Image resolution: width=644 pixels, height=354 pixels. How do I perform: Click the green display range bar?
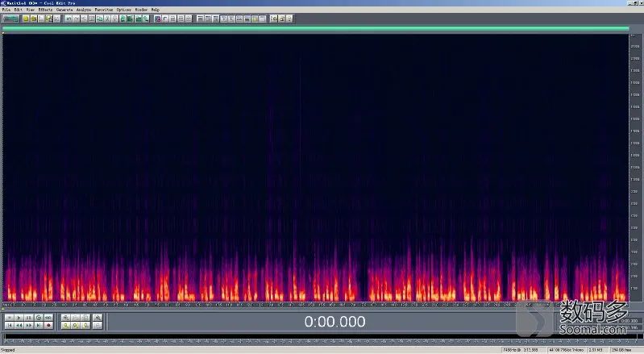315,28
